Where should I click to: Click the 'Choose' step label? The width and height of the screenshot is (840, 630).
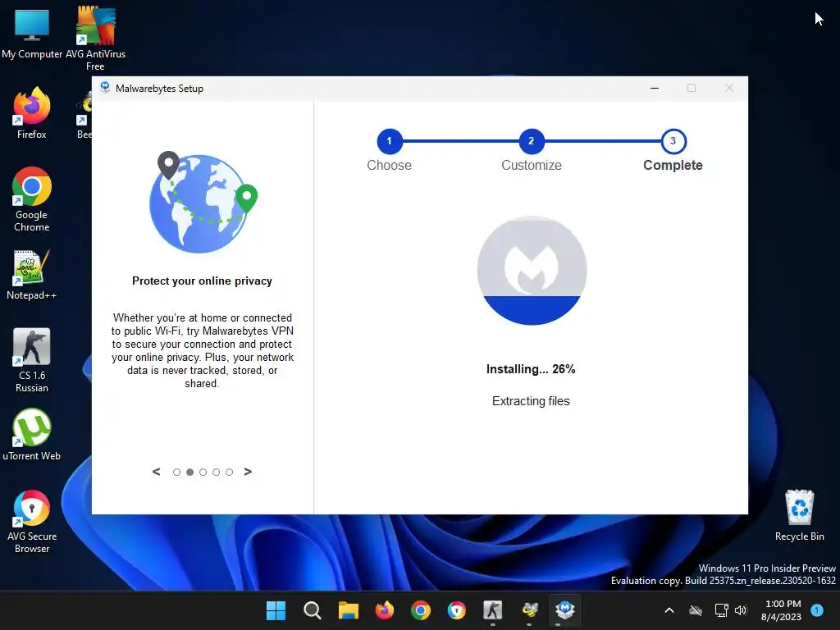tap(390, 165)
